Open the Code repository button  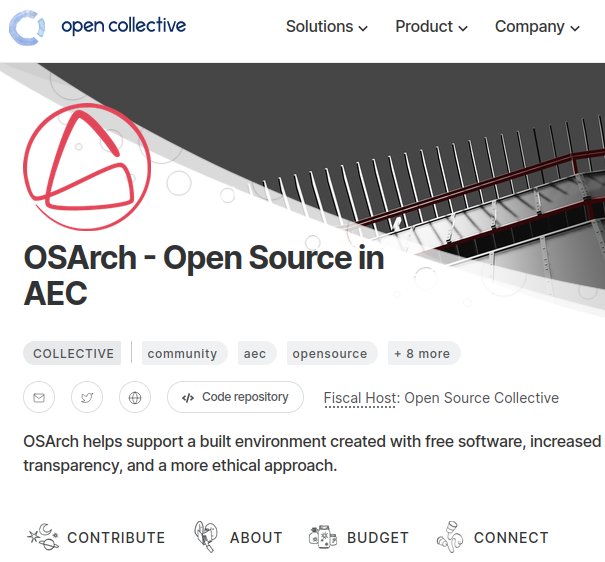click(x=235, y=397)
